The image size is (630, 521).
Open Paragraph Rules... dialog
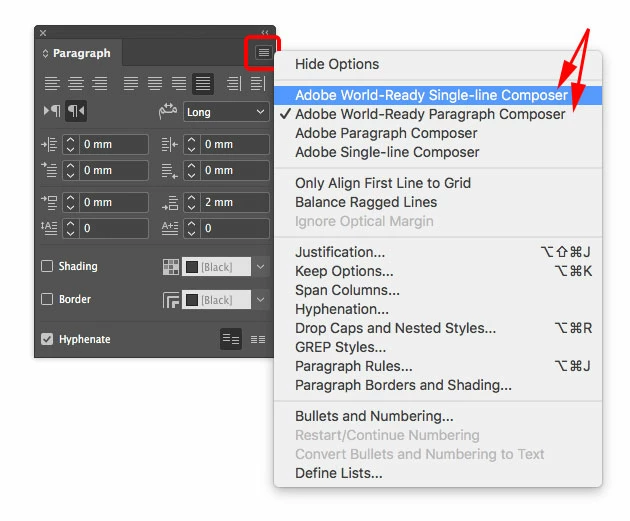(438, 366)
